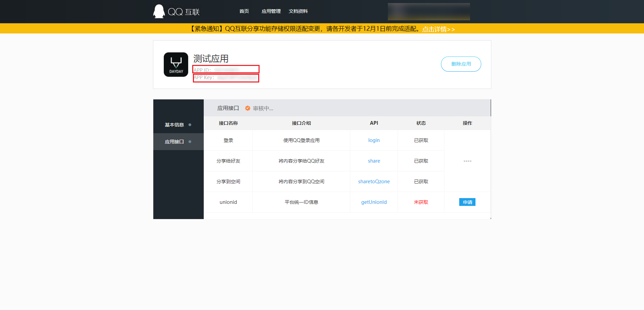The image size is (644, 310).
Task: Click the DAYDAY application icon
Action: click(x=176, y=64)
